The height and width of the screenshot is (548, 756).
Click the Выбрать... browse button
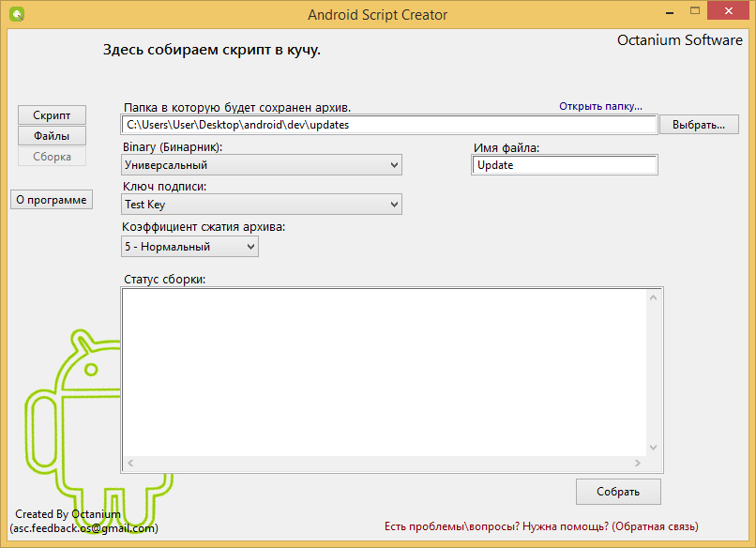pos(699,125)
